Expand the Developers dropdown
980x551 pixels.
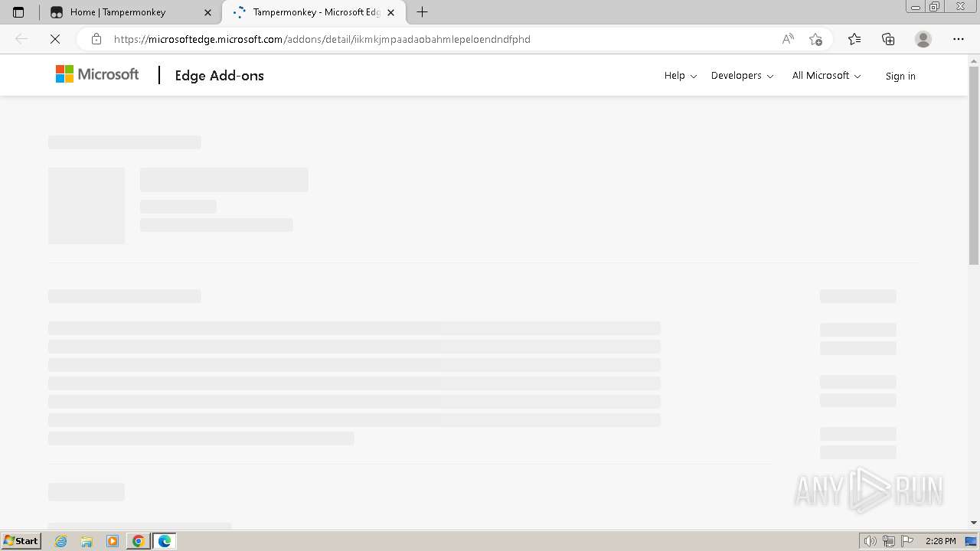tap(742, 76)
